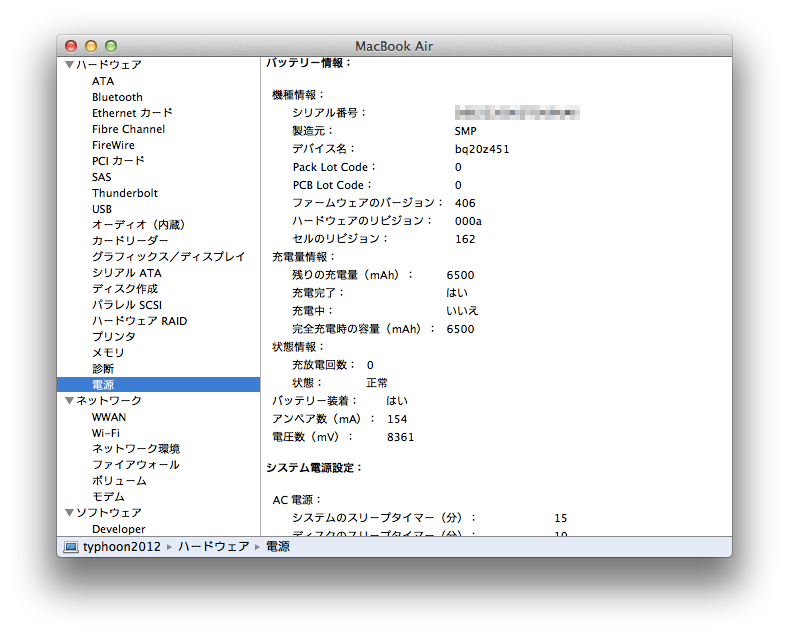
Task: Select カードリーダー in the sidebar
Action: click(x=130, y=241)
